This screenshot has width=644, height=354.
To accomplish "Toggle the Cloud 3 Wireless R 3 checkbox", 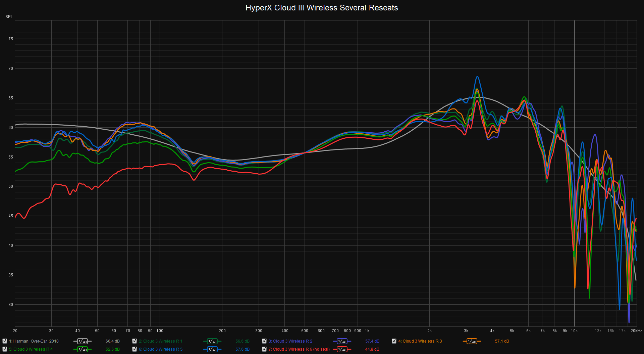I will point(394,341).
